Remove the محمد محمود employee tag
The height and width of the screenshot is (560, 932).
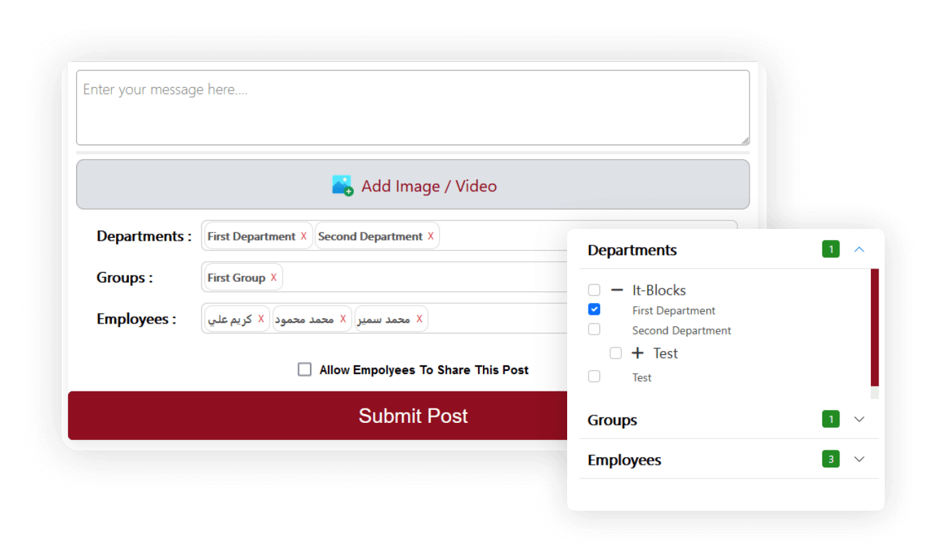[x=343, y=319]
